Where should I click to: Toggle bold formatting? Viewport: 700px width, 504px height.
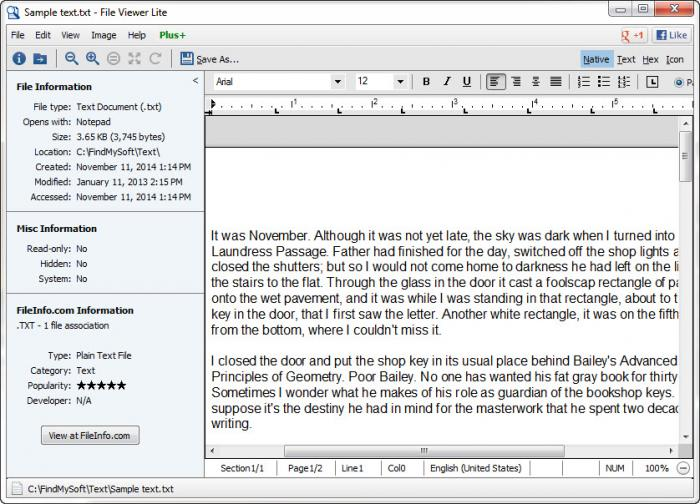click(426, 82)
